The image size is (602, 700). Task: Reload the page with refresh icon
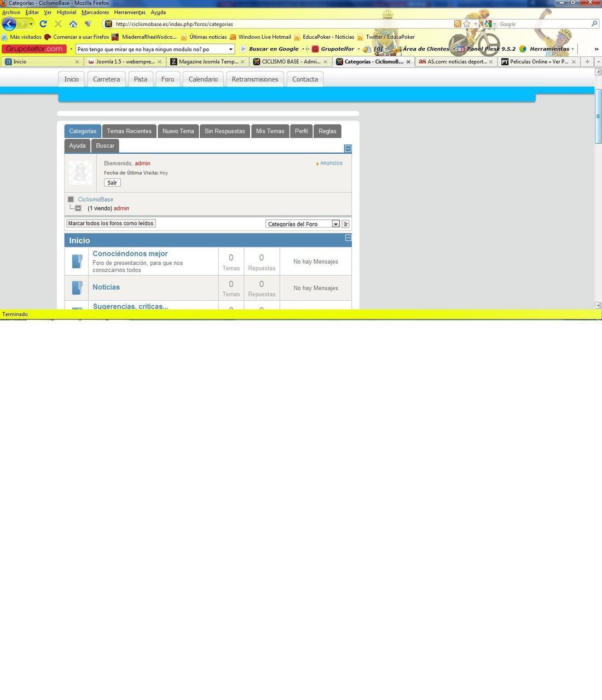[43, 24]
